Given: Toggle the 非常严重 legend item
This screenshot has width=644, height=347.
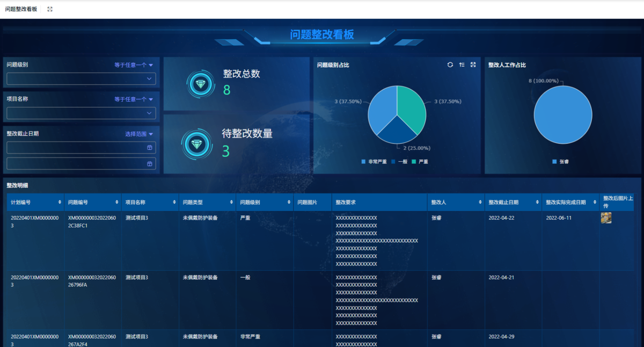Looking at the screenshot, I should pyautogui.click(x=374, y=162).
